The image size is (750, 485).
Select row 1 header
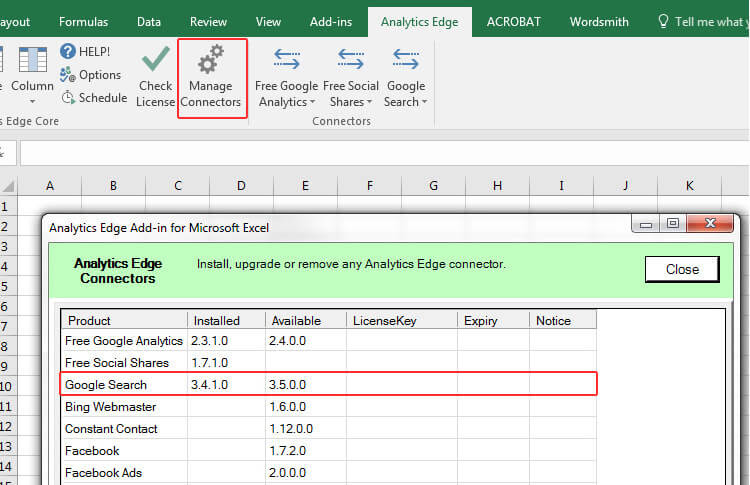click(x=8, y=206)
